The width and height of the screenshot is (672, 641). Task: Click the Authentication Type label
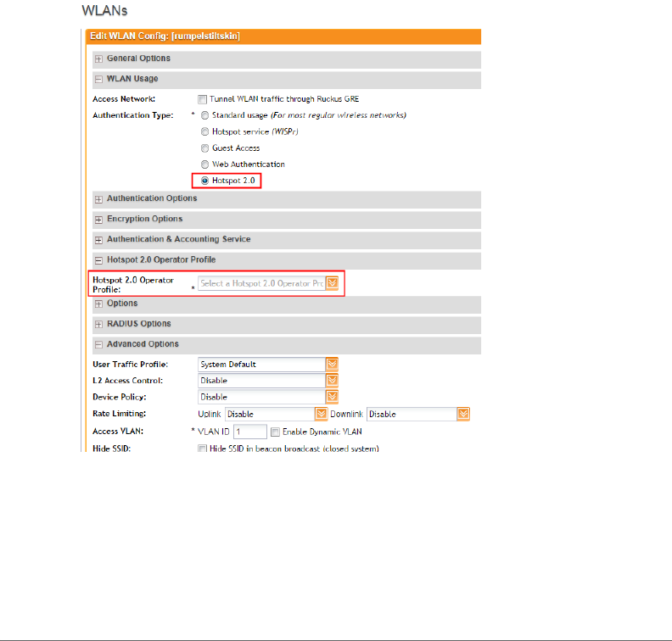coord(133,115)
